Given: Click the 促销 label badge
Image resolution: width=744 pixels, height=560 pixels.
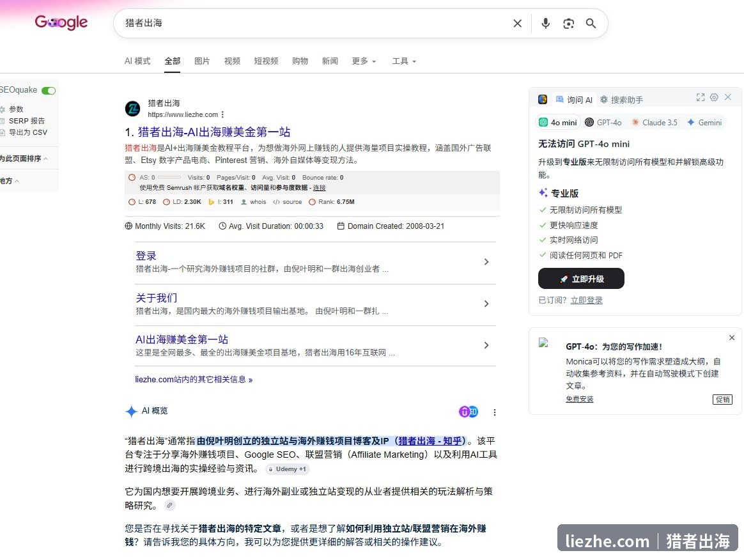Looking at the screenshot, I should pyautogui.click(x=723, y=400).
